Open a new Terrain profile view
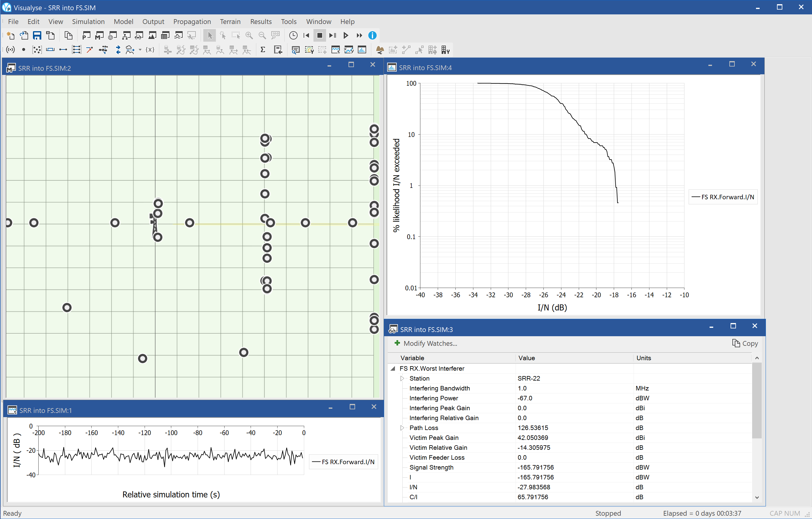Viewport: 812px width, 519px height. pos(152,35)
